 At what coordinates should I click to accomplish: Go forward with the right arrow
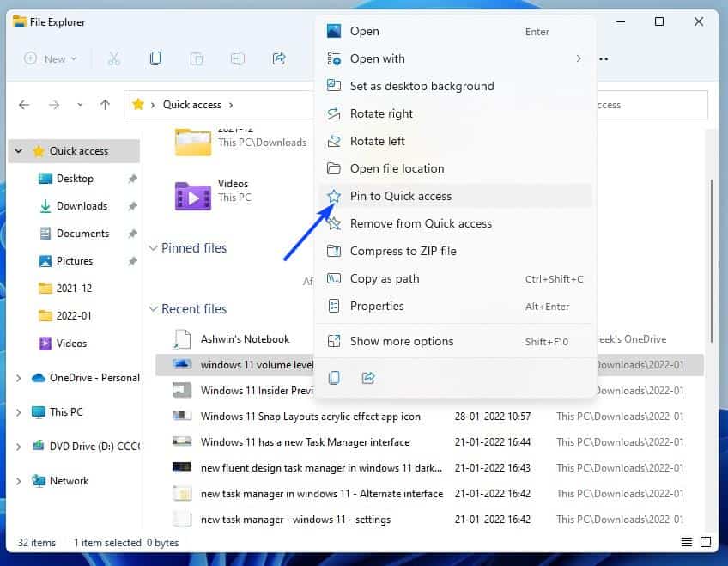tap(54, 105)
